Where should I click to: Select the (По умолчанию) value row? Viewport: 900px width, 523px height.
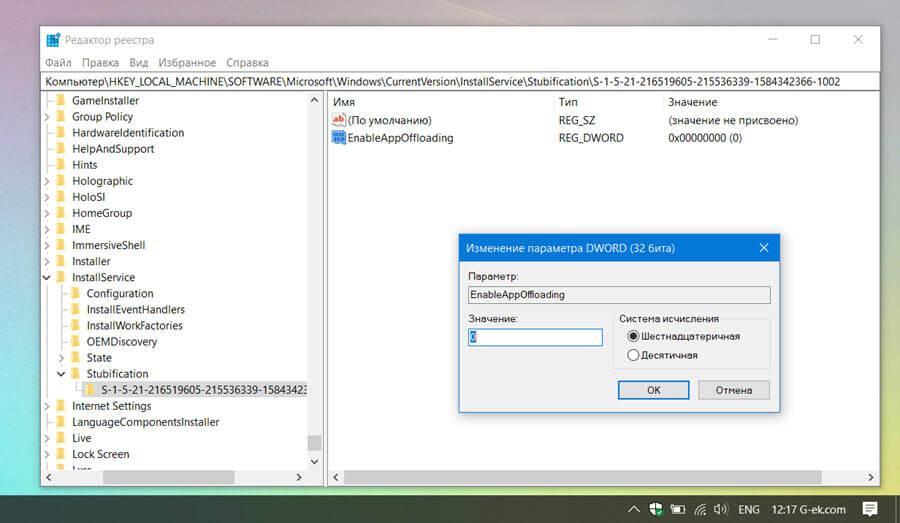coord(389,120)
